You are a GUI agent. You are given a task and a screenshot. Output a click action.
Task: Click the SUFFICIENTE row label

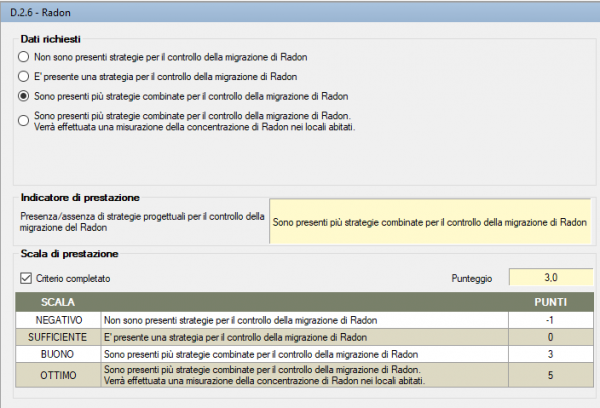(58, 337)
